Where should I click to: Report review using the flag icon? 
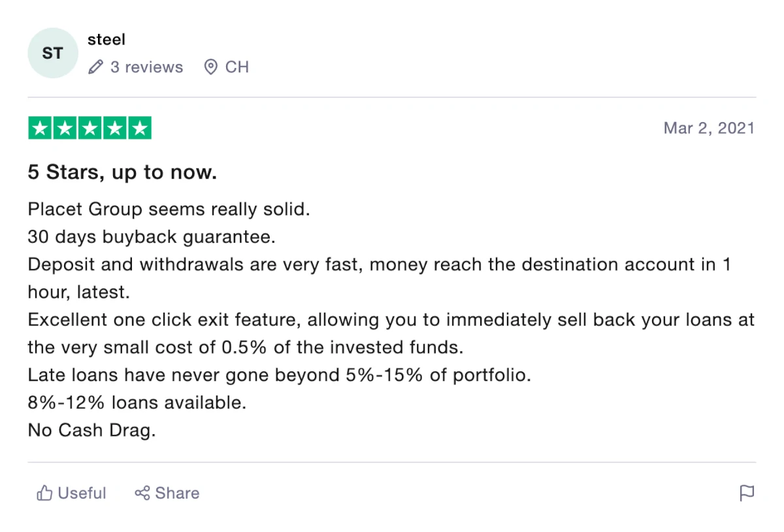pos(747,493)
